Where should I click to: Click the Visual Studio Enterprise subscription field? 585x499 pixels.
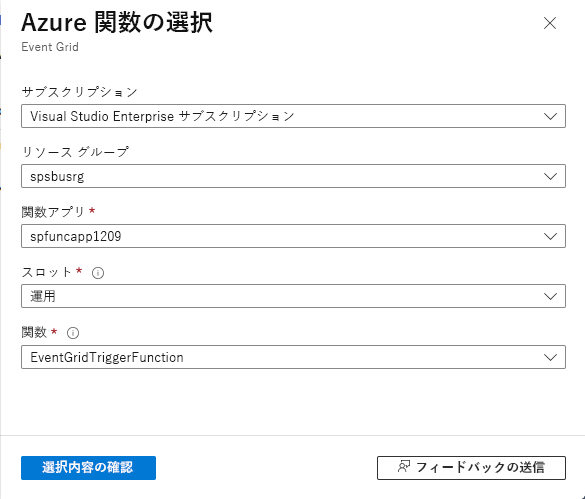[x=293, y=116]
